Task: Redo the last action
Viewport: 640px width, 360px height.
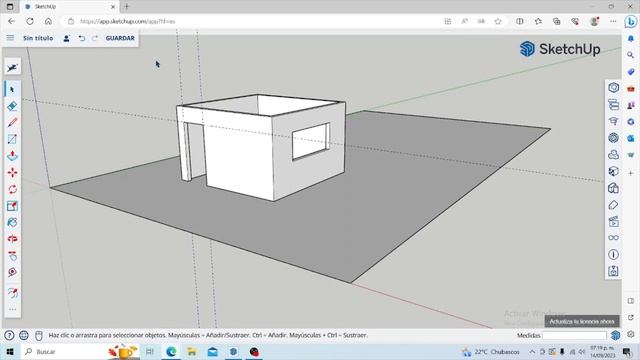Action: point(95,38)
